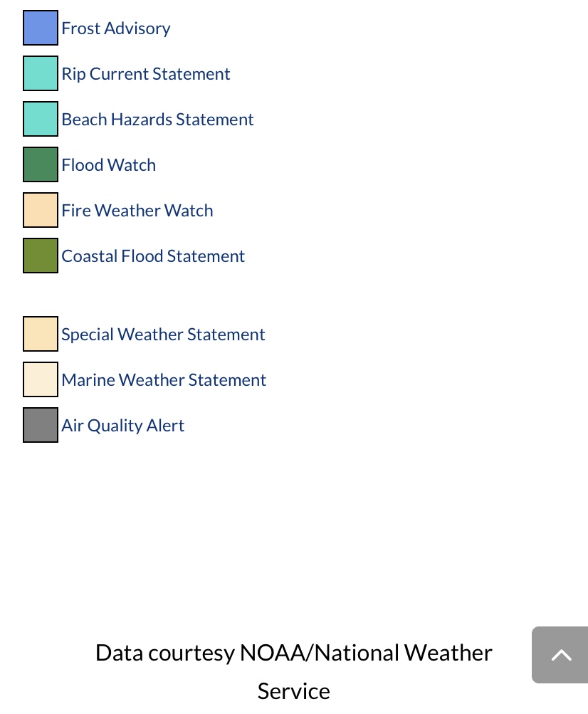588x714 pixels.
Task: Open the Frost Advisory link
Action: pyautogui.click(x=116, y=28)
